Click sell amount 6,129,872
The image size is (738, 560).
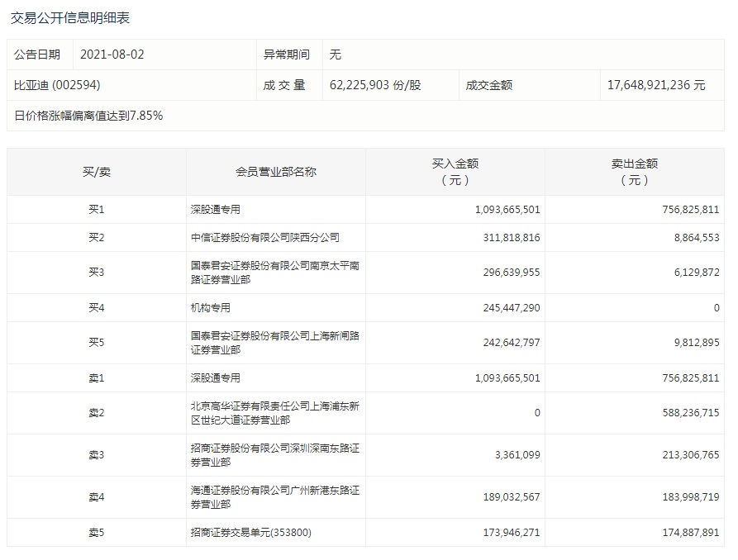[697, 273]
